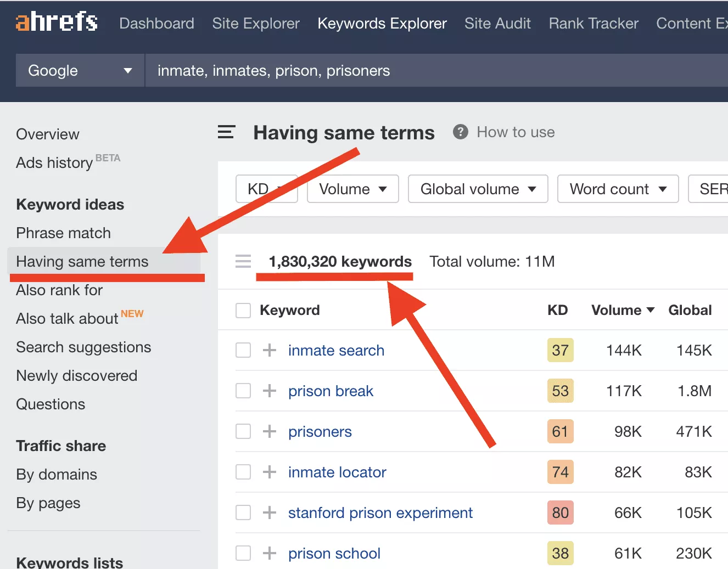Open Traffic share By pages
The image size is (728, 569).
coord(48,503)
